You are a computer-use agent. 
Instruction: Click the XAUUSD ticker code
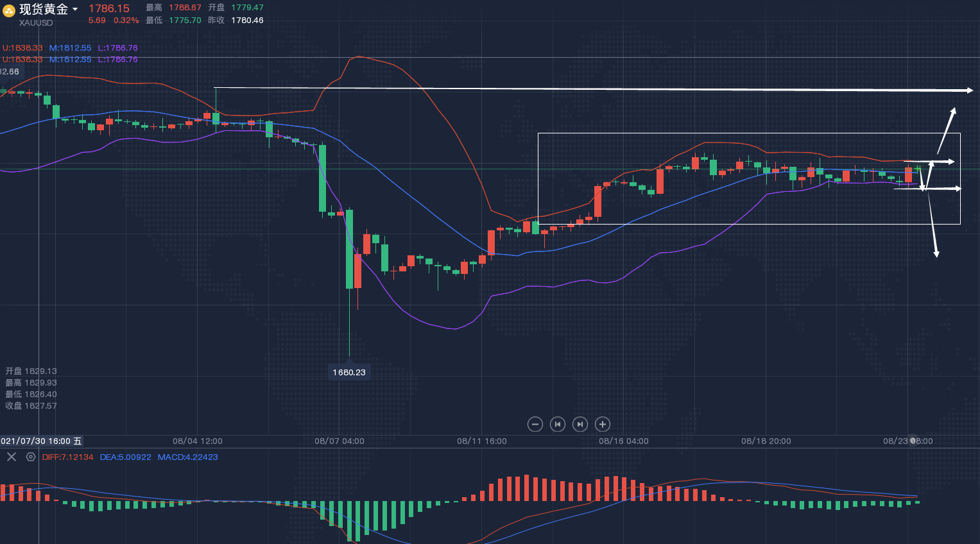pyautogui.click(x=36, y=22)
